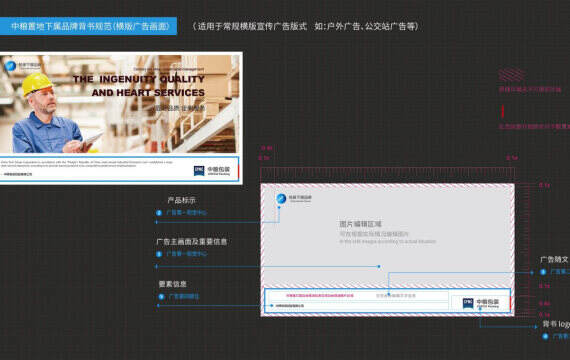
Task: Click the headline THE INGENUITY QUALITY
Action: (139, 79)
